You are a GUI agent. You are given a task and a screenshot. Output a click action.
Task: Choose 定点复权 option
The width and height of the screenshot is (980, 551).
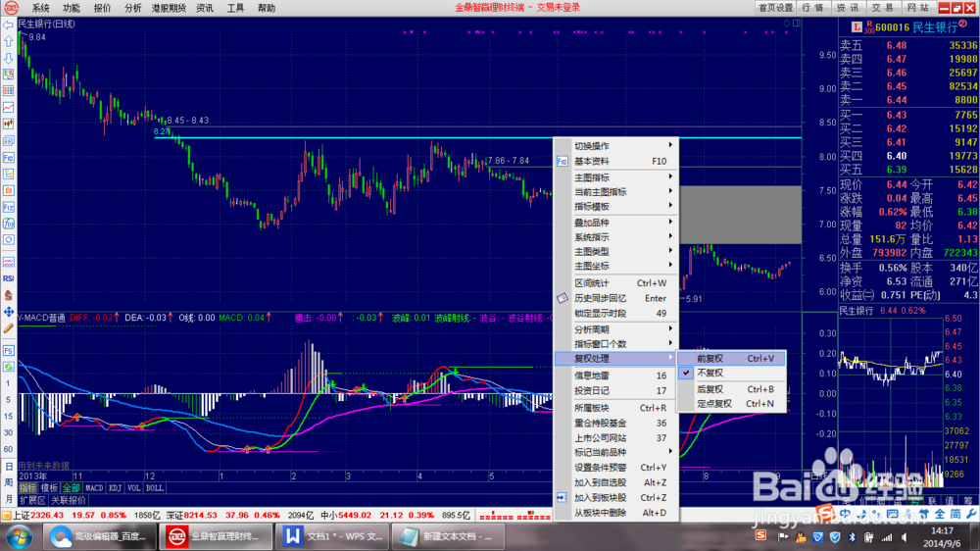coord(732,404)
